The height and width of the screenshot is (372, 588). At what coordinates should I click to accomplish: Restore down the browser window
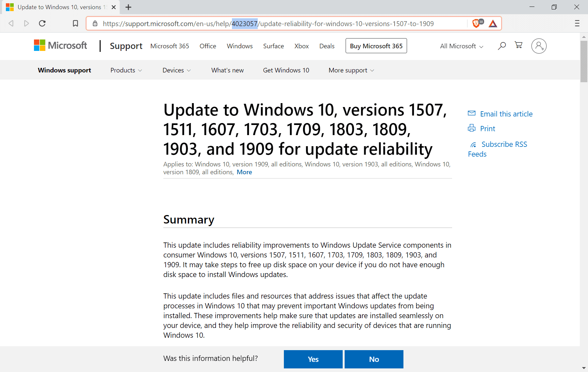tap(554, 7)
